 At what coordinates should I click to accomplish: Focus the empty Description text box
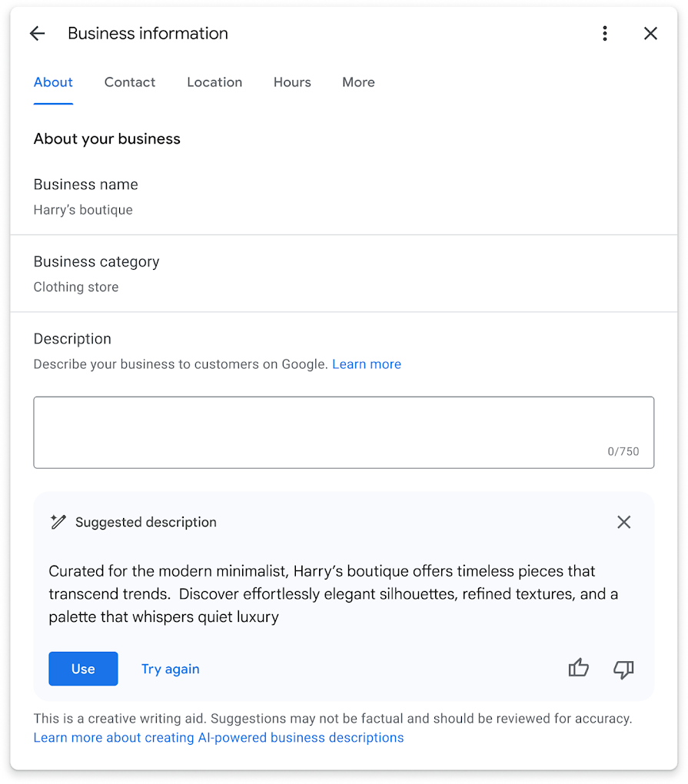344,433
